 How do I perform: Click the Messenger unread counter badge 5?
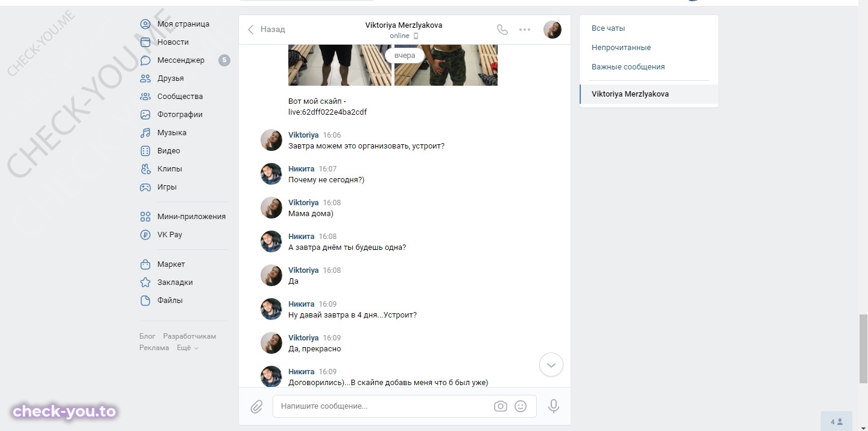224,60
